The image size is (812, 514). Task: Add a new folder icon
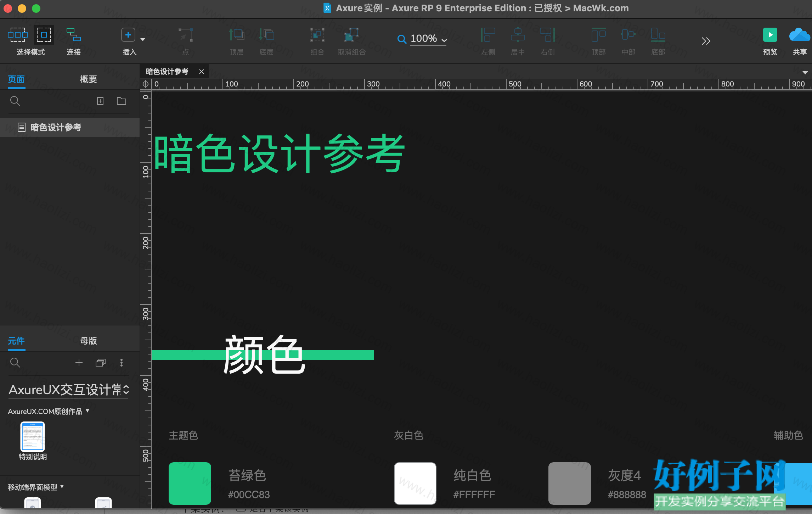click(x=122, y=101)
